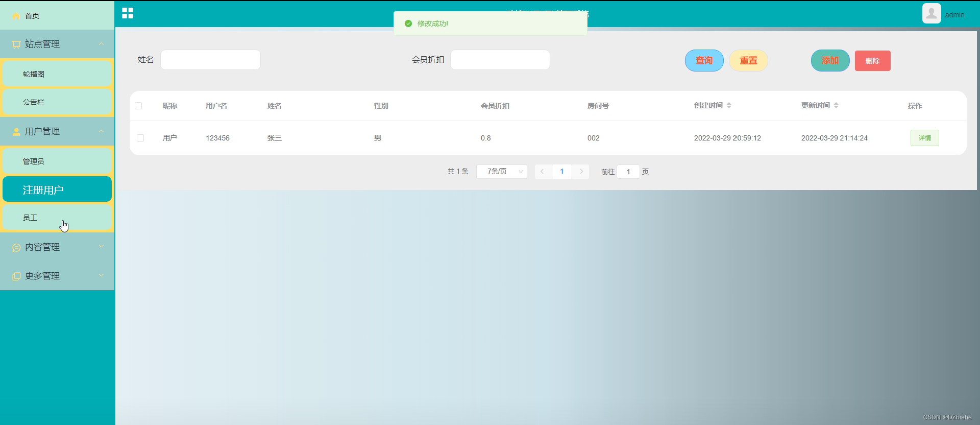The image size is (980, 425).
Task: Sort by 创建时间 using sort arrows
Action: pos(729,105)
